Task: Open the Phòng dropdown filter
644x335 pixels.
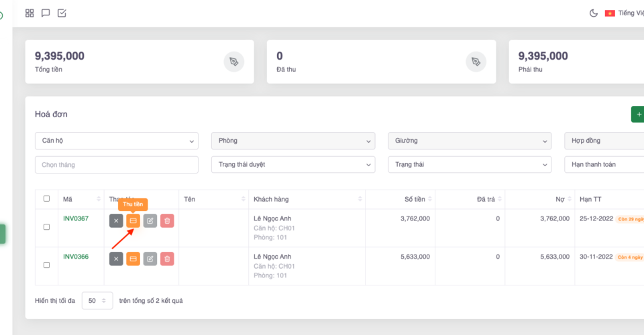Action: 292,141
